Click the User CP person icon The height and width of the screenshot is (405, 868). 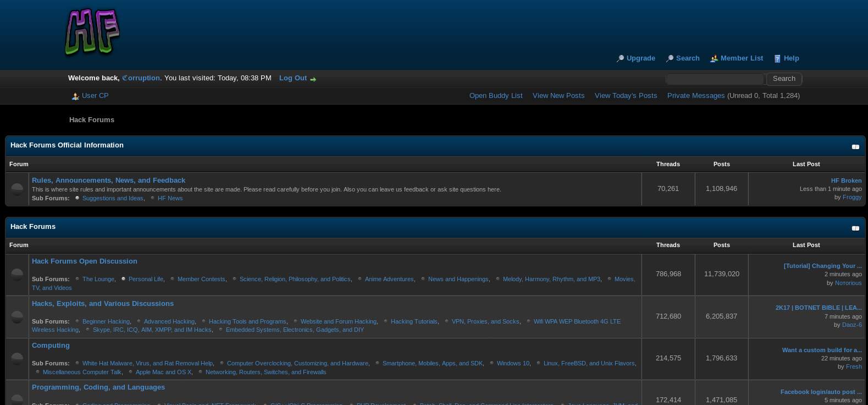(75, 96)
